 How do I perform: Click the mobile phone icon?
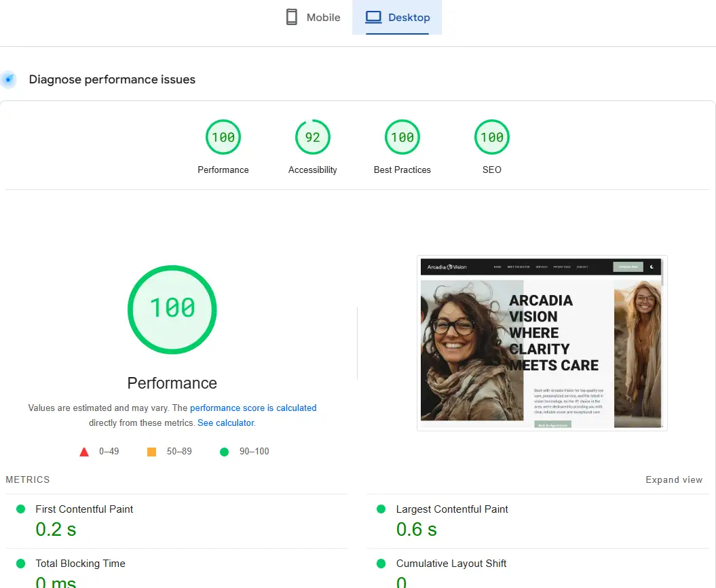[292, 16]
